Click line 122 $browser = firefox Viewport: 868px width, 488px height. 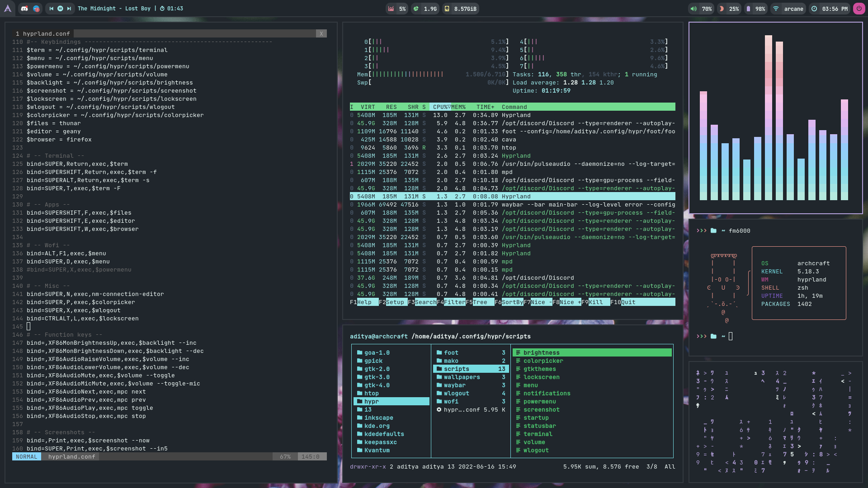tap(59, 140)
